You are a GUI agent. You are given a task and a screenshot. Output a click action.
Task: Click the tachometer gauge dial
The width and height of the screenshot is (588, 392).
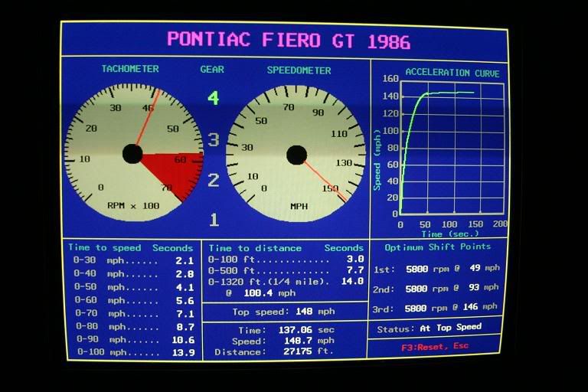(132, 153)
